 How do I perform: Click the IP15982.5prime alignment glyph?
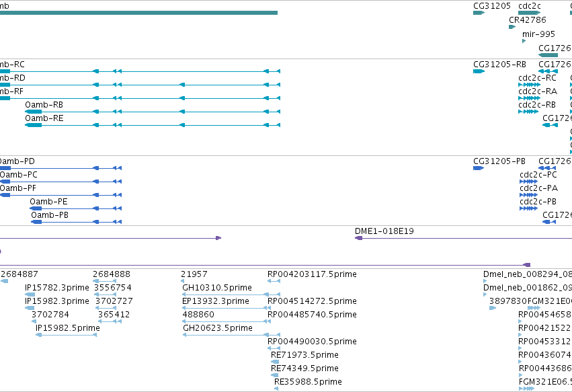pos(66,335)
